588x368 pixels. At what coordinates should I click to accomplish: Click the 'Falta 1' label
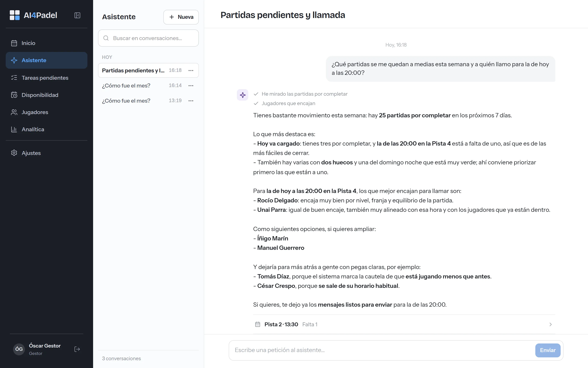pos(310,324)
